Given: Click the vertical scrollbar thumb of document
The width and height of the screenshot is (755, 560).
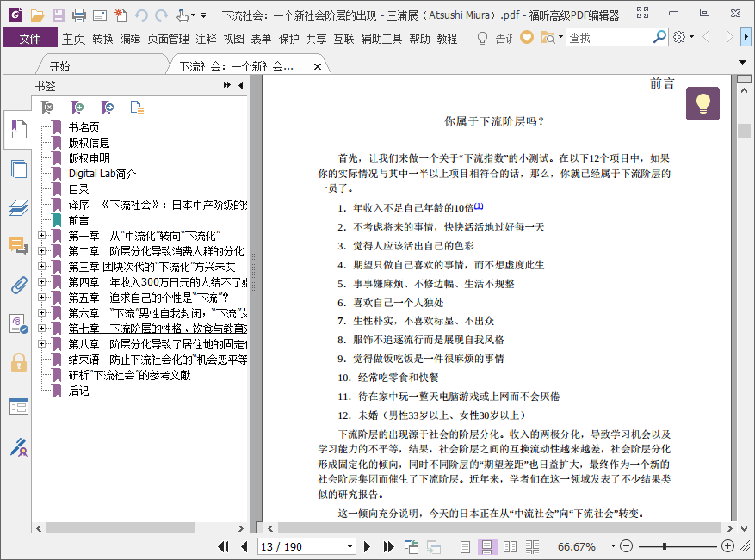Looking at the screenshot, I should (x=744, y=131).
